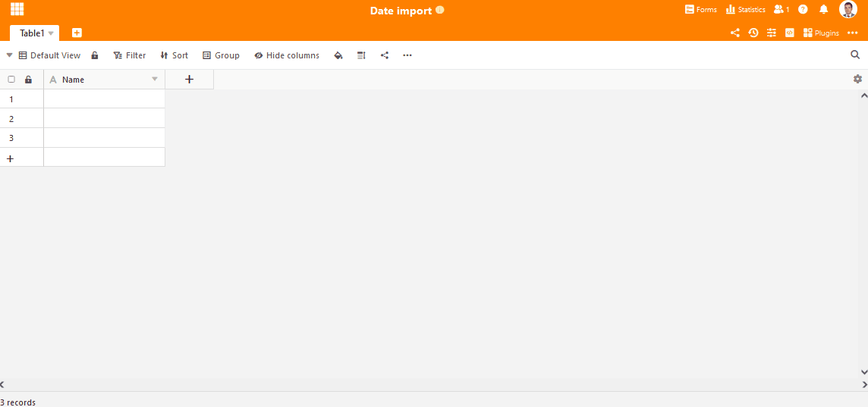Click the row height adjustment icon
This screenshot has height=407, width=868.
[361, 55]
